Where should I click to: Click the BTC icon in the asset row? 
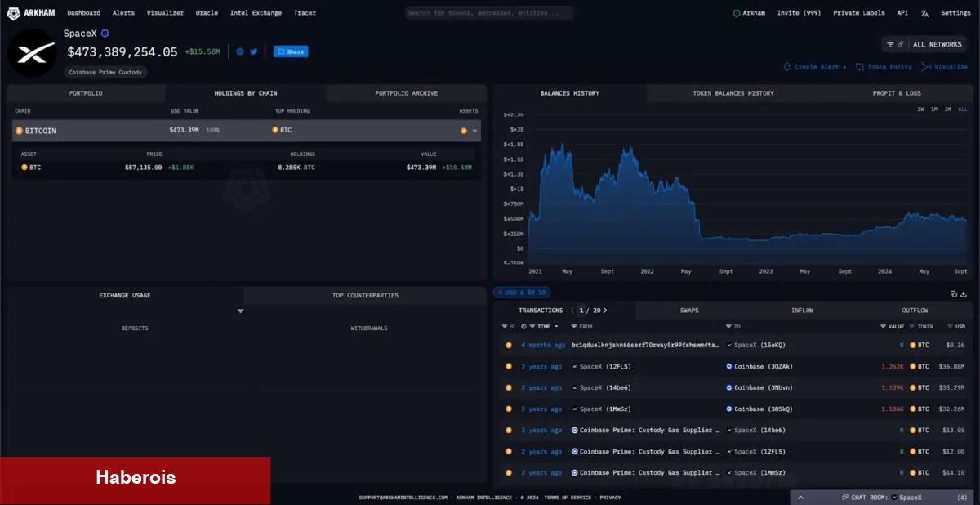pyautogui.click(x=24, y=167)
